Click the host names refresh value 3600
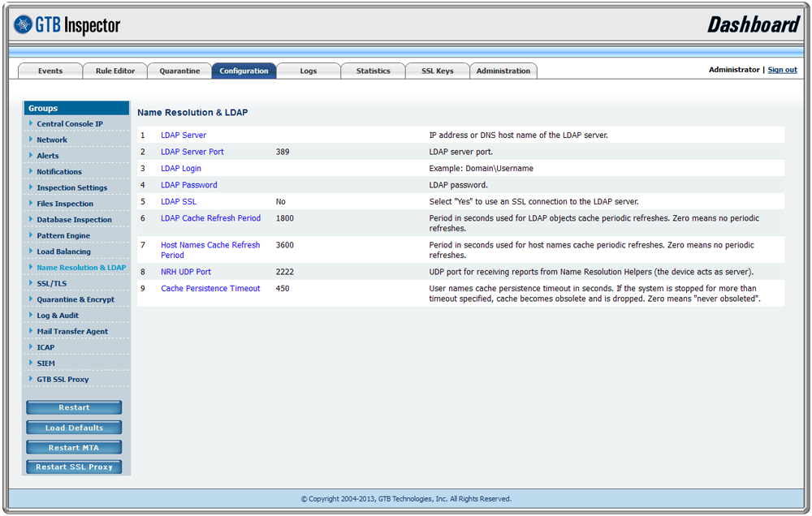The height and width of the screenshot is (516, 812). tap(285, 245)
